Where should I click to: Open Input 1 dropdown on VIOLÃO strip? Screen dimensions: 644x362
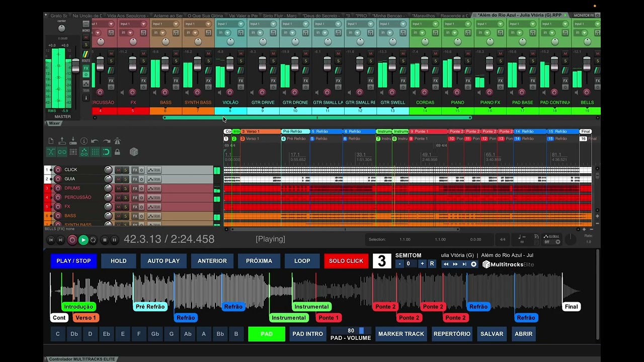[230, 24]
